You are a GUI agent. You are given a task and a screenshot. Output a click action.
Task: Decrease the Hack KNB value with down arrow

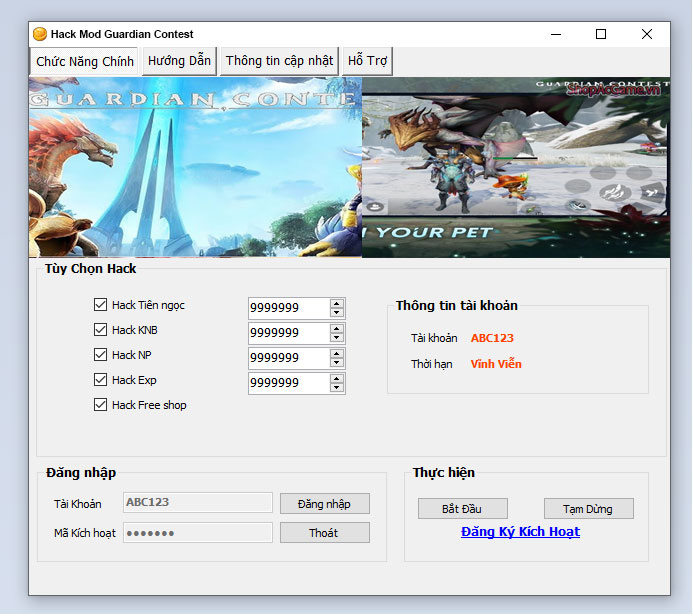coord(337,338)
